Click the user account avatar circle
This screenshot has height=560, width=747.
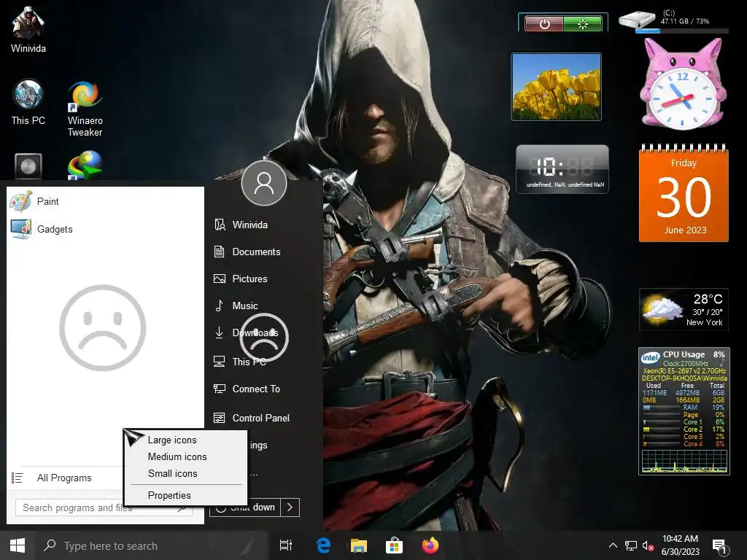point(264,183)
